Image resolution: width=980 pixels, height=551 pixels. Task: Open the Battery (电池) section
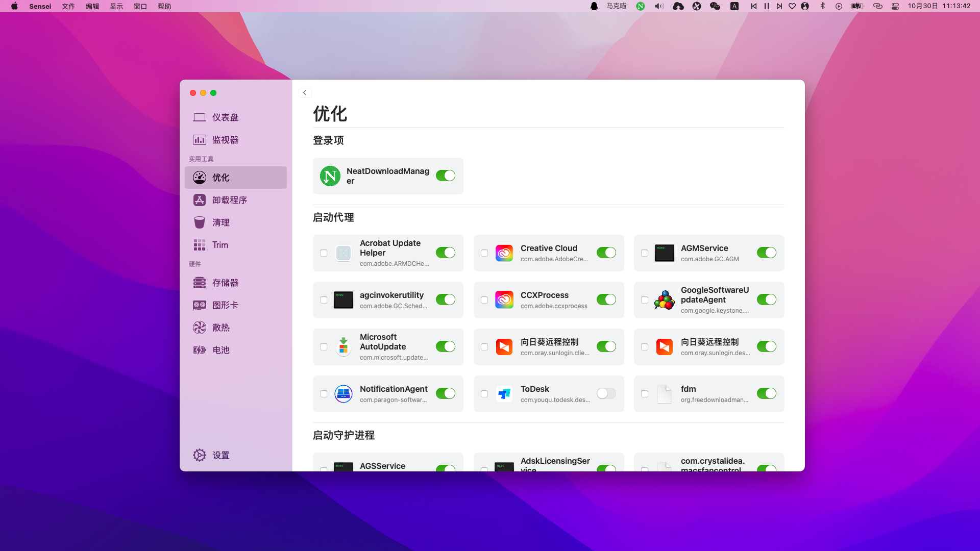pyautogui.click(x=220, y=350)
